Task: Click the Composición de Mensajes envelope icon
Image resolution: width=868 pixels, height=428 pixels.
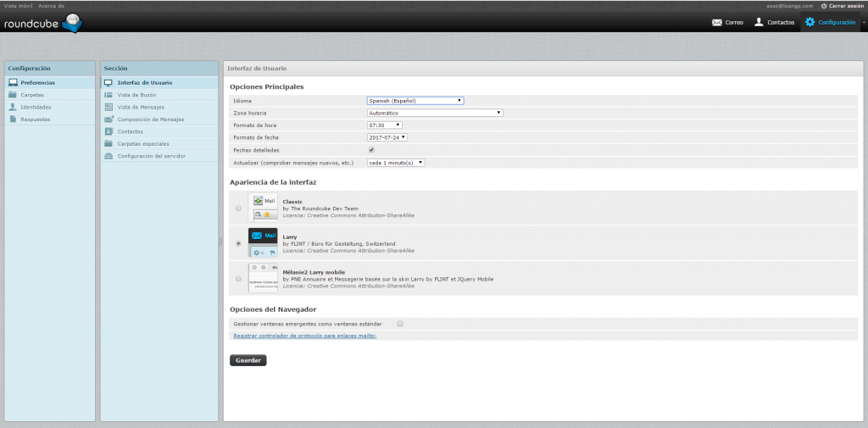Action: [x=108, y=119]
